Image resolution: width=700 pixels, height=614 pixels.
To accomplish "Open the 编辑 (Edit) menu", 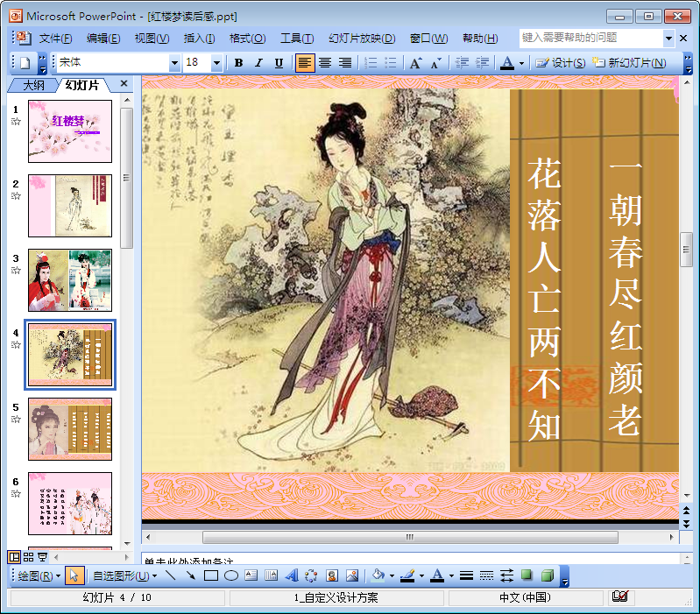I will pos(103,39).
